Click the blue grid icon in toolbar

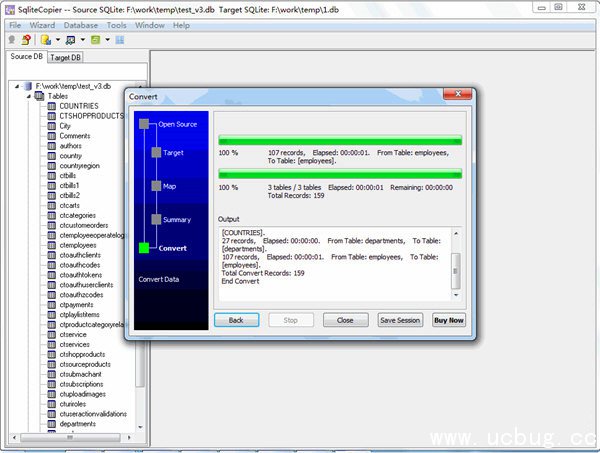tap(120, 40)
